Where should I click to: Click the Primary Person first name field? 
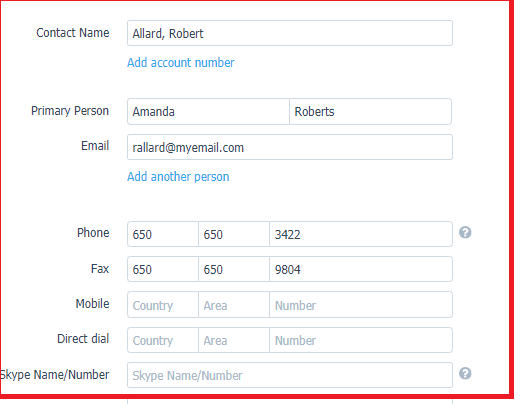(x=208, y=112)
